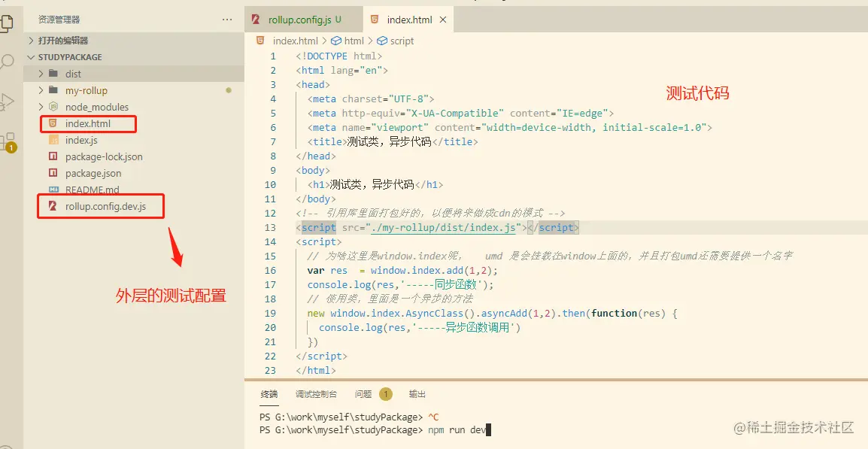Click the html symbol icon in breadcrumb
The width and height of the screenshot is (868, 449).
336,41
